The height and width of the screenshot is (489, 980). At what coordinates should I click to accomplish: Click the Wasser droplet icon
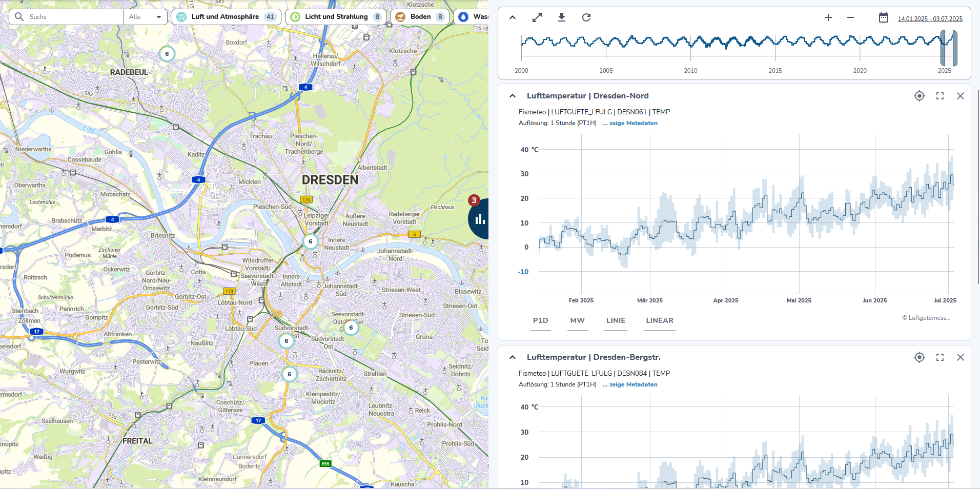coord(463,17)
